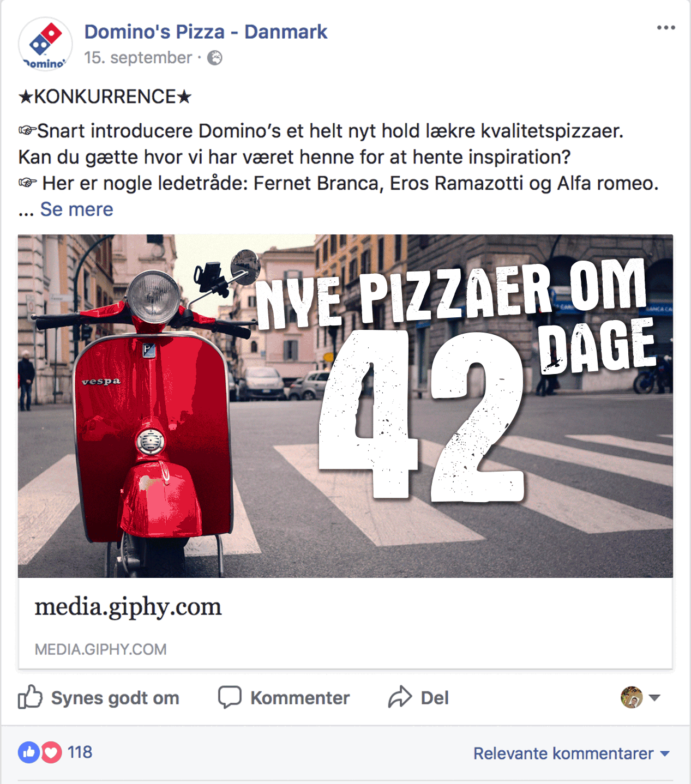Click the Del share arrow icon
The image size is (691, 784).
click(x=400, y=697)
